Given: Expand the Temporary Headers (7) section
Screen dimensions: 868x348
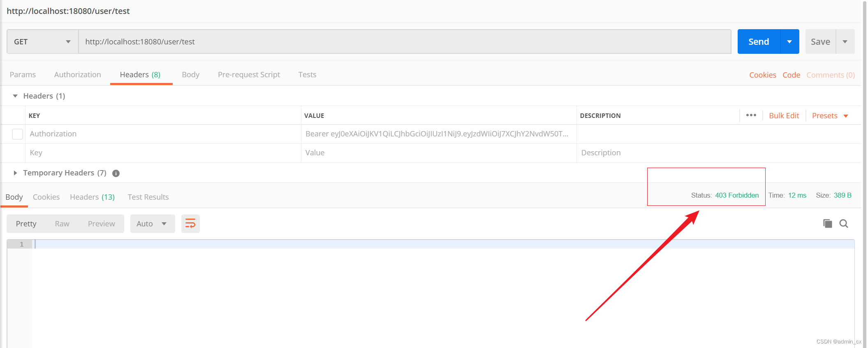Looking at the screenshot, I should tap(15, 173).
